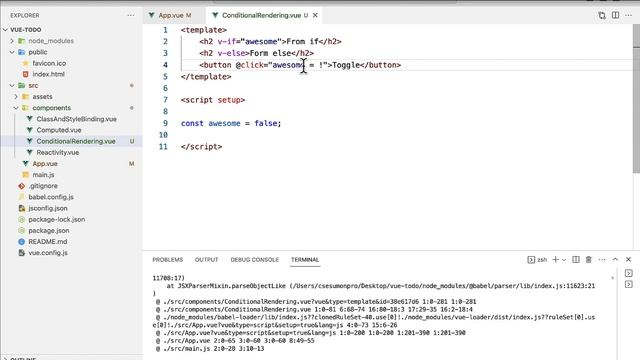
Task: Split the editor to the right
Action: click(x=615, y=15)
